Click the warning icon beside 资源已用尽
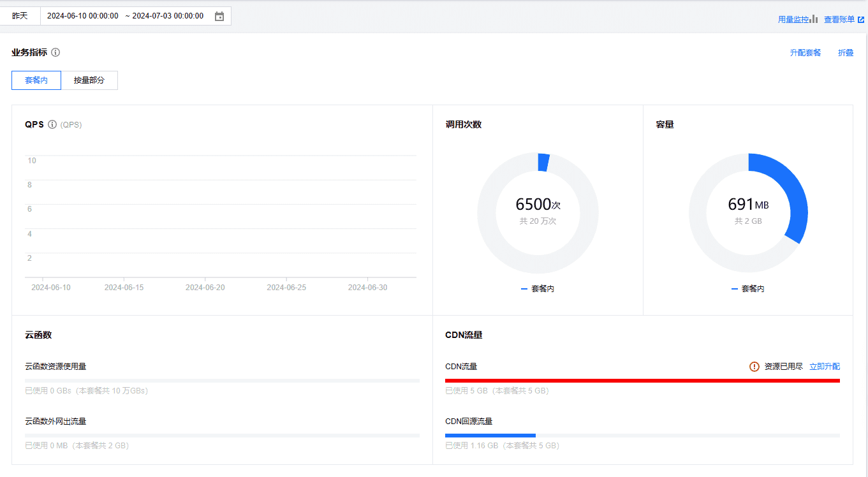The width and height of the screenshot is (868, 477). (754, 367)
